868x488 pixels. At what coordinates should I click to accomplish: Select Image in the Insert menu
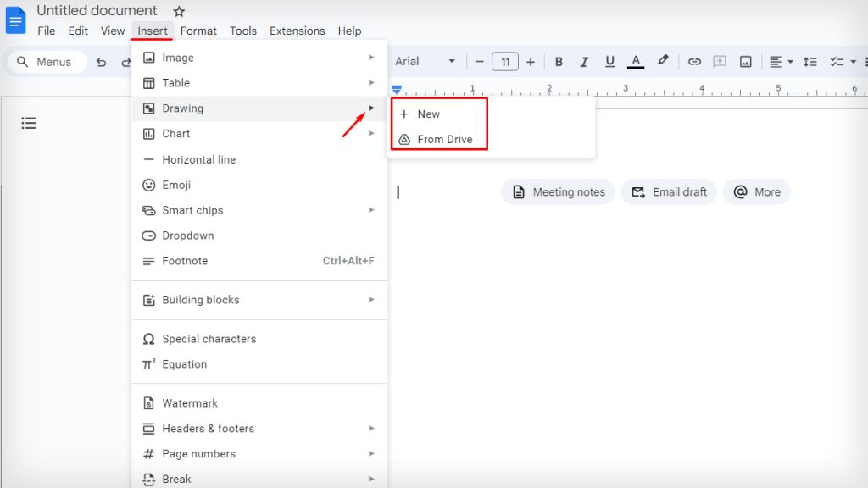pos(259,58)
